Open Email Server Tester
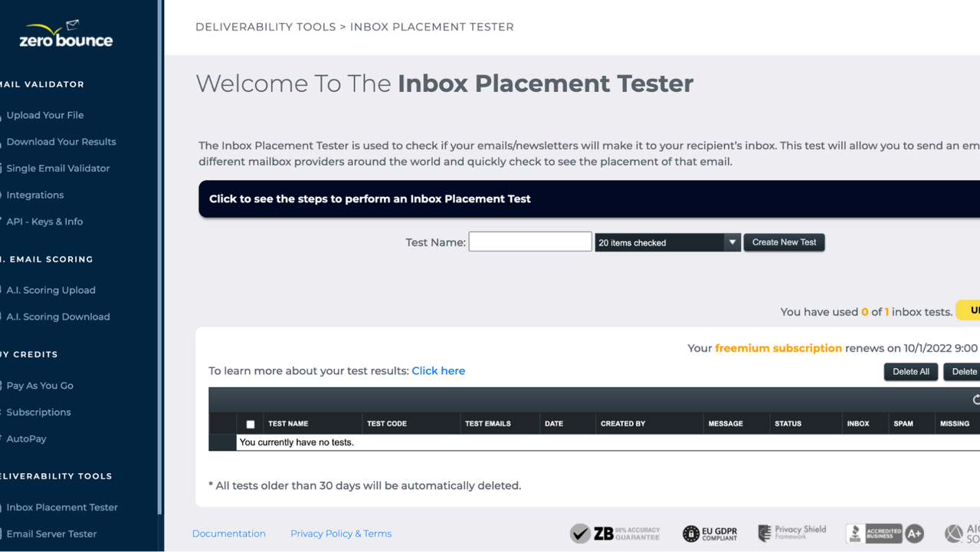Viewport: 980px width, 552px height. pyautogui.click(x=51, y=534)
